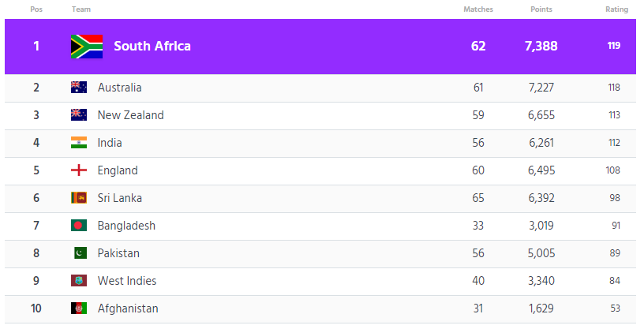Click the Afghanistan flag icon
Image resolution: width=644 pixels, height=329 pixels.
pos(79,308)
